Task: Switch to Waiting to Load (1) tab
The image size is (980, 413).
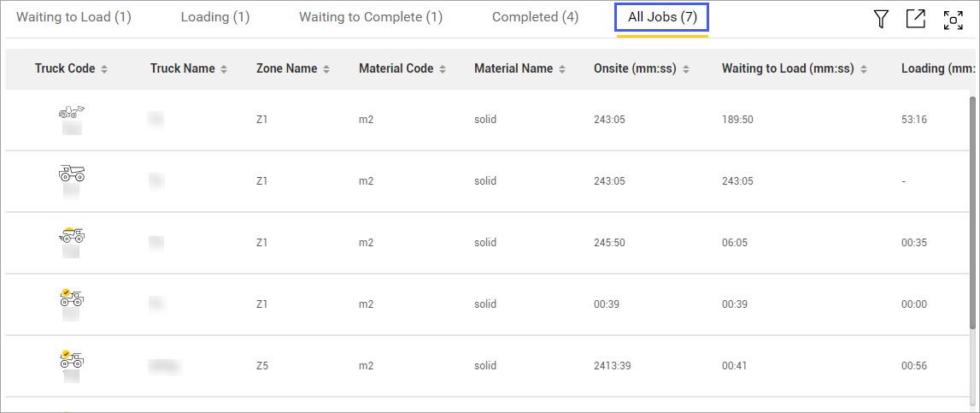Action: pos(73,18)
